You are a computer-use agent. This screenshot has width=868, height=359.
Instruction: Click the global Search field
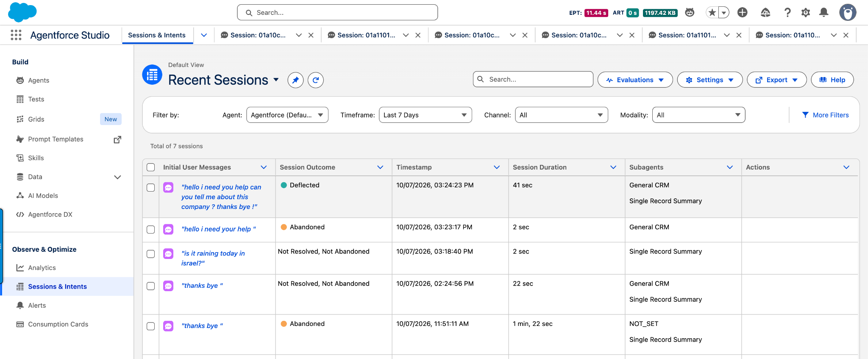(x=337, y=13)
